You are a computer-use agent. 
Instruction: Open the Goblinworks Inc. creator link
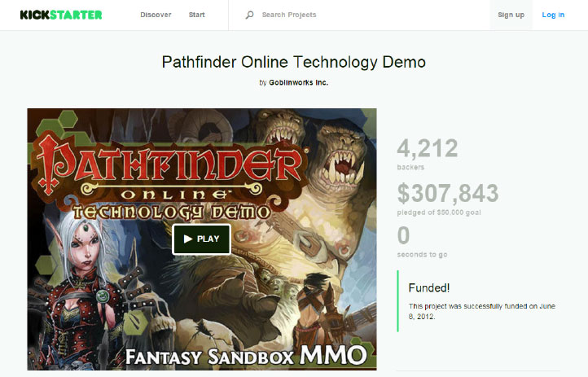tap(299, 82)
